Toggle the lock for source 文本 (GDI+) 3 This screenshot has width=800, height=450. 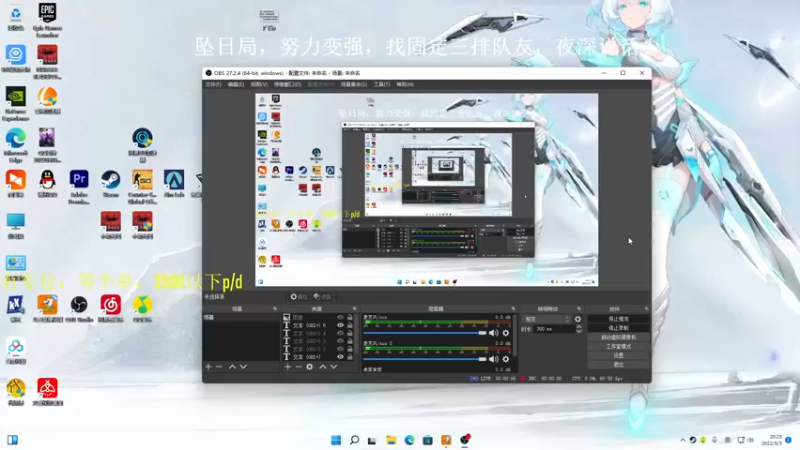tap(350, 341)
